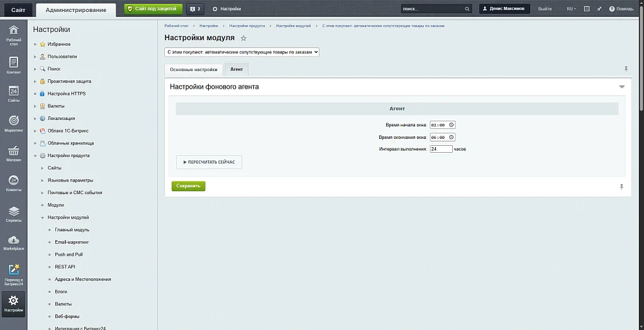Open the Рабочий стол sidebar icon
This screenshot has width=644, height=330.
tap(14, 35)
